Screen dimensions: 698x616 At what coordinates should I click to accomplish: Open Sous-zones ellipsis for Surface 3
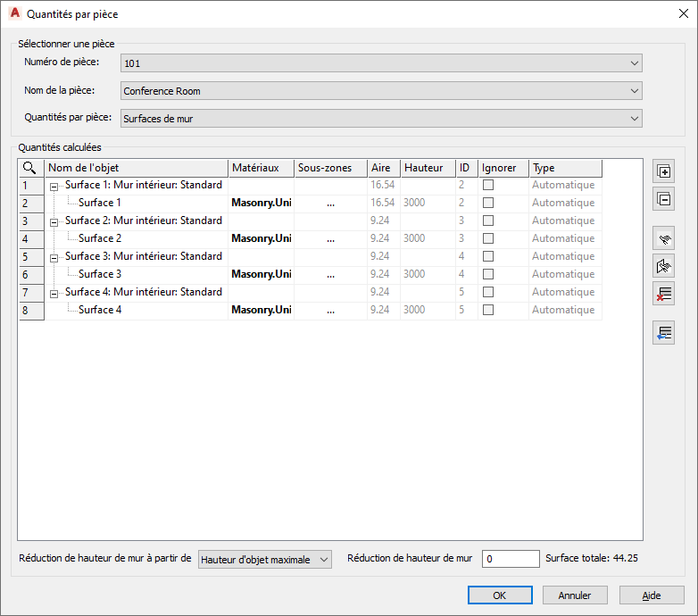[x=331, y=275]
